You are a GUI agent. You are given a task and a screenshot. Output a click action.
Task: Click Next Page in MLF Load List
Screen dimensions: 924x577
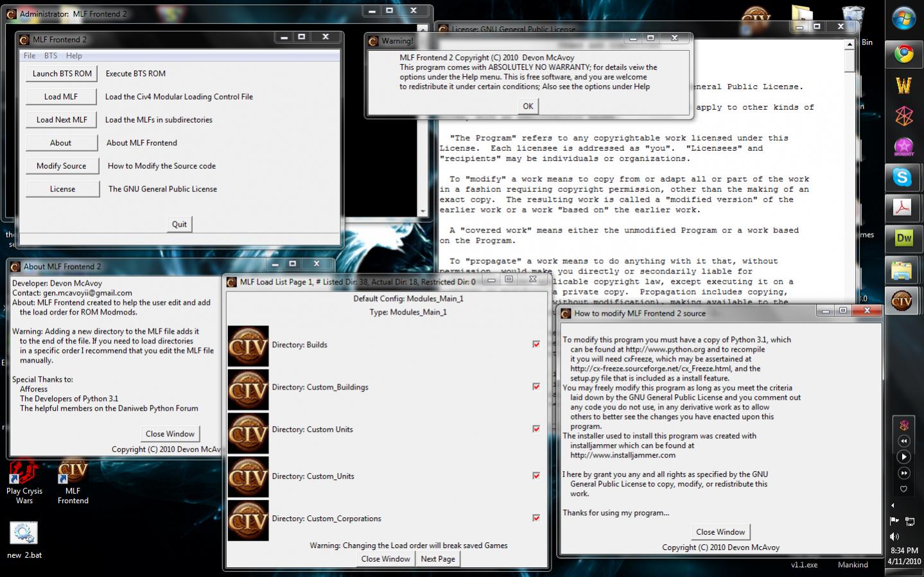coord(438,559)
